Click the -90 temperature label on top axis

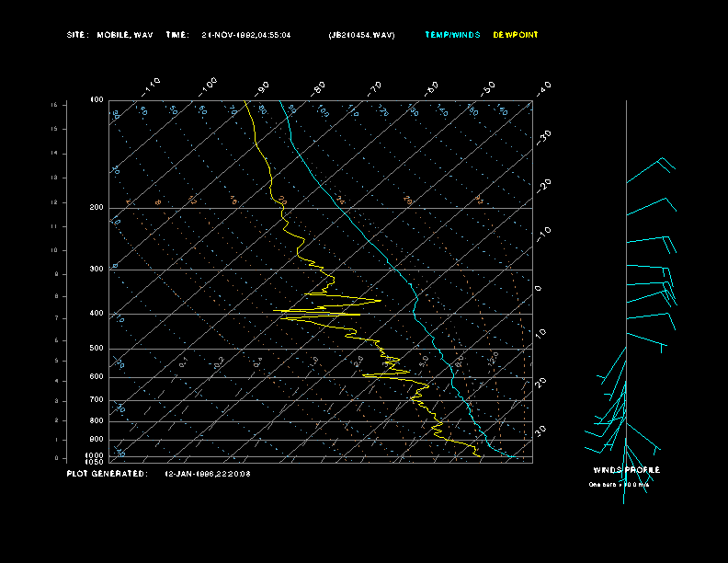point(262,88)
